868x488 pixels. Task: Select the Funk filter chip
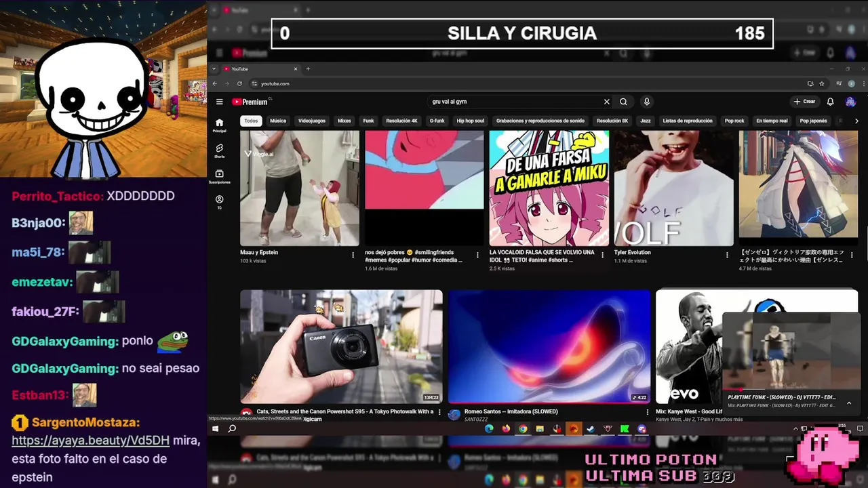coord(368,121)
